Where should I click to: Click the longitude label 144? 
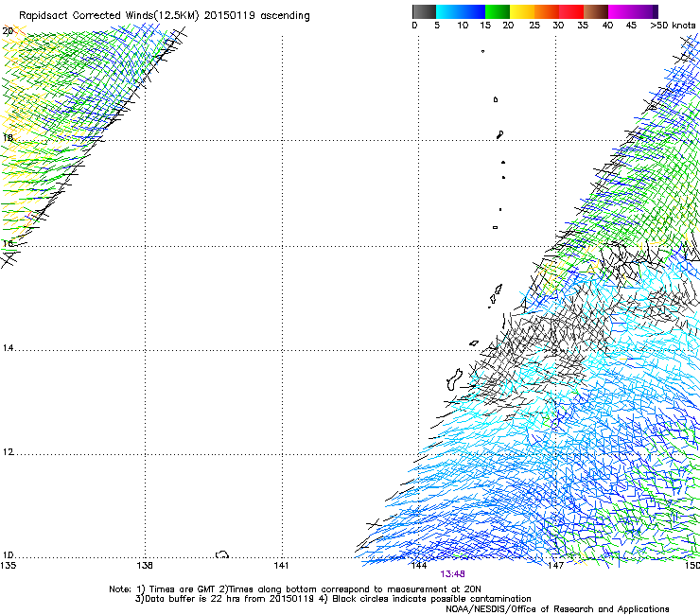[418, 566]
